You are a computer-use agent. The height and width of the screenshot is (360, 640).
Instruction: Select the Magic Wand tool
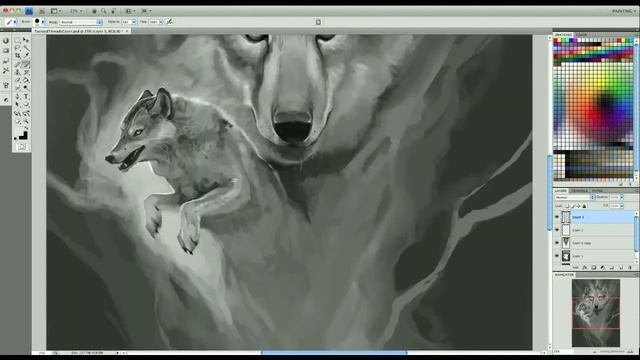tap(26, 48)
